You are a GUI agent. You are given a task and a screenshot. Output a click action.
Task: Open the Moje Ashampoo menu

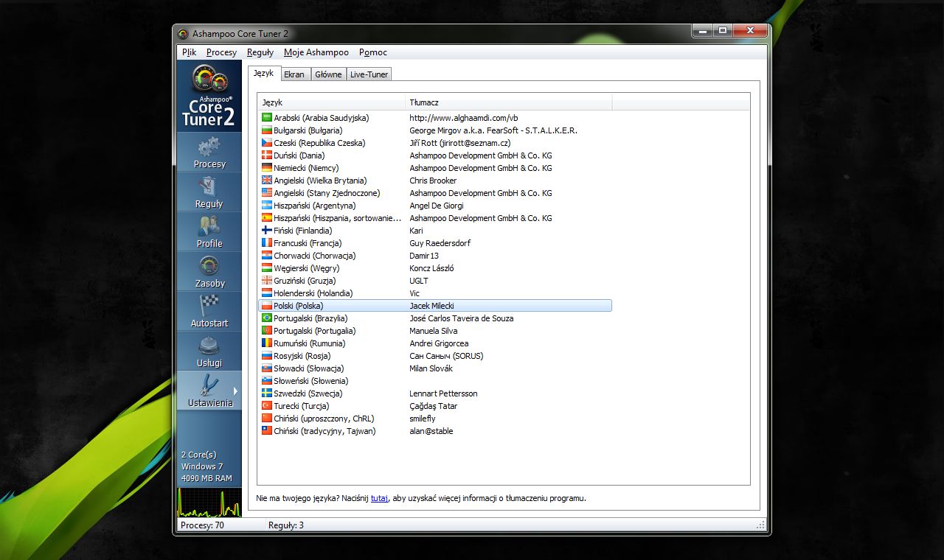[316, 52]
